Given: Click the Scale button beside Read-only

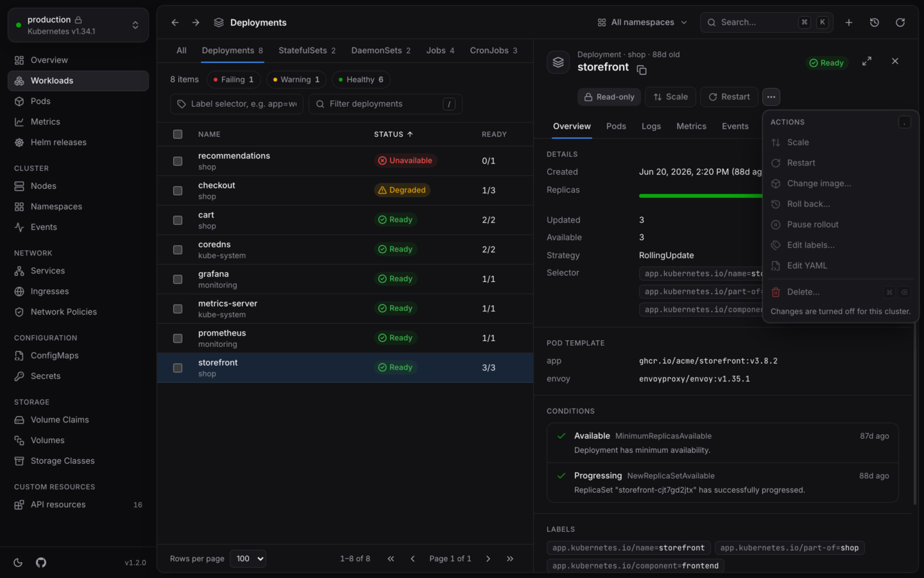Looking at the screenshot, I should [x=671, y=97].
